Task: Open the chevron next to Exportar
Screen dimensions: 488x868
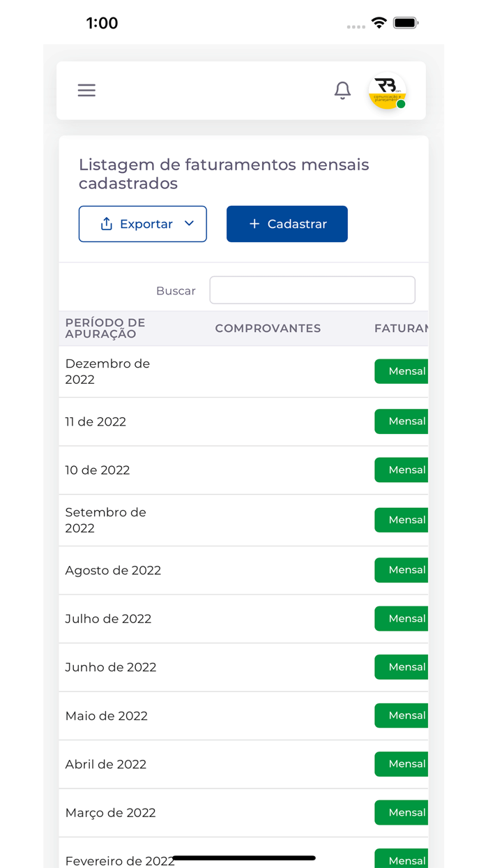Action: [x=189, y=224]
